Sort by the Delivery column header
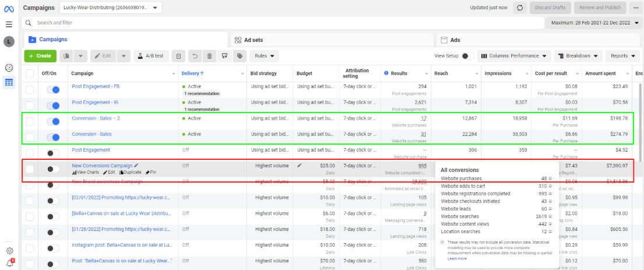 (193, 73)
